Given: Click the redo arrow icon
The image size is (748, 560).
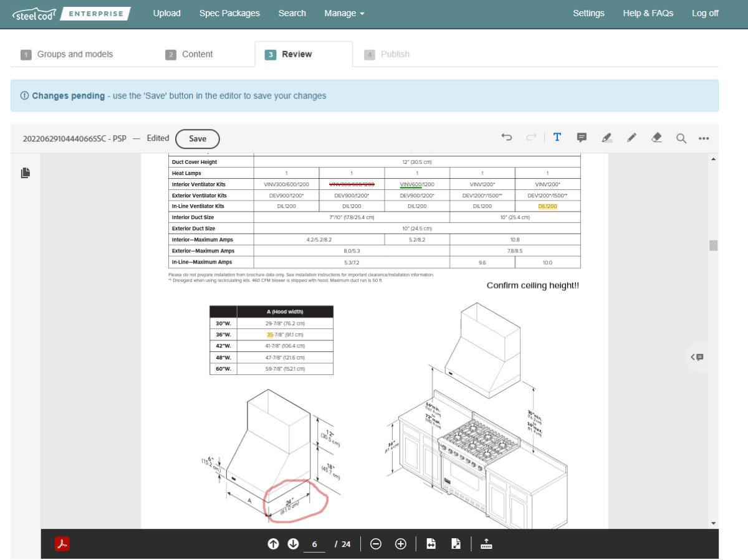Looking at the screenshot, I should (x=531, y=138).
